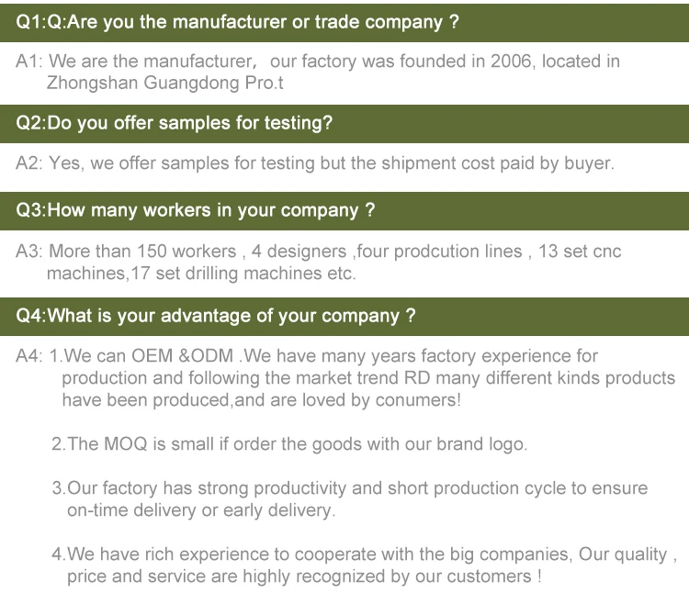Click the line about 17 set drilling machines

coord(201,273)
